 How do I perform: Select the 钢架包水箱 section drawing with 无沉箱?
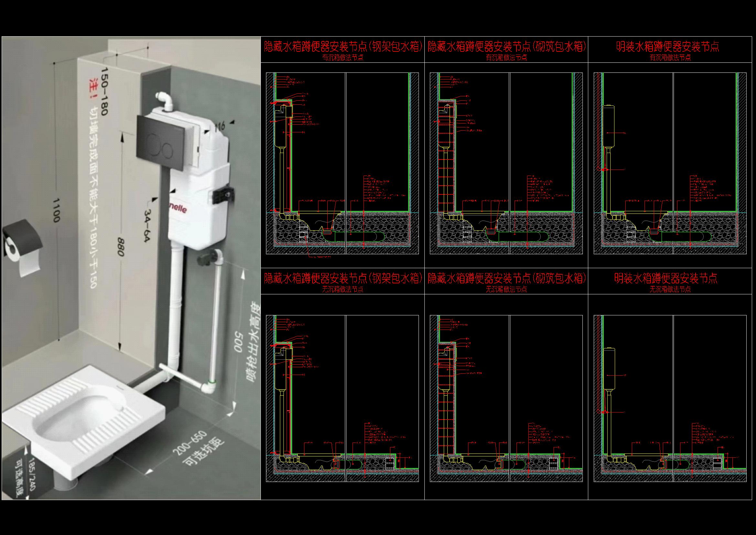click(342, 399)
